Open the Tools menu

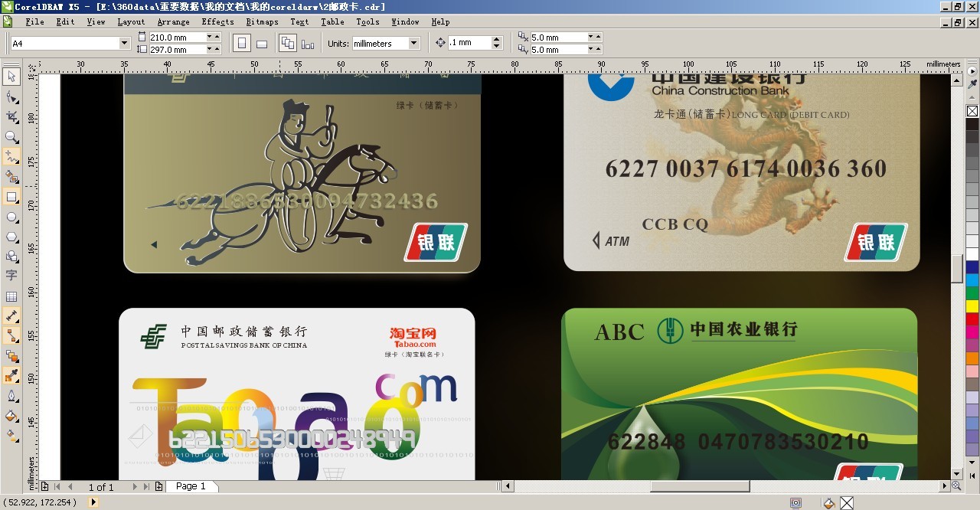coord(367,21)
